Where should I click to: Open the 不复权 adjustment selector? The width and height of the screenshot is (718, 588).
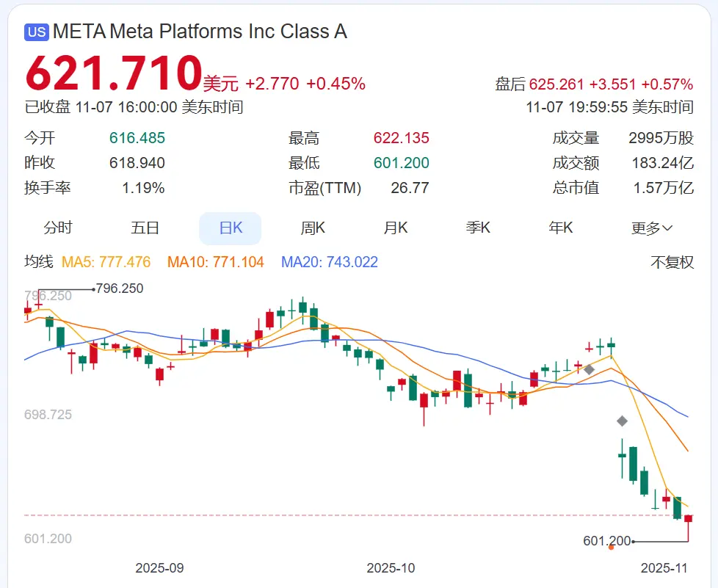pos(672,262)
